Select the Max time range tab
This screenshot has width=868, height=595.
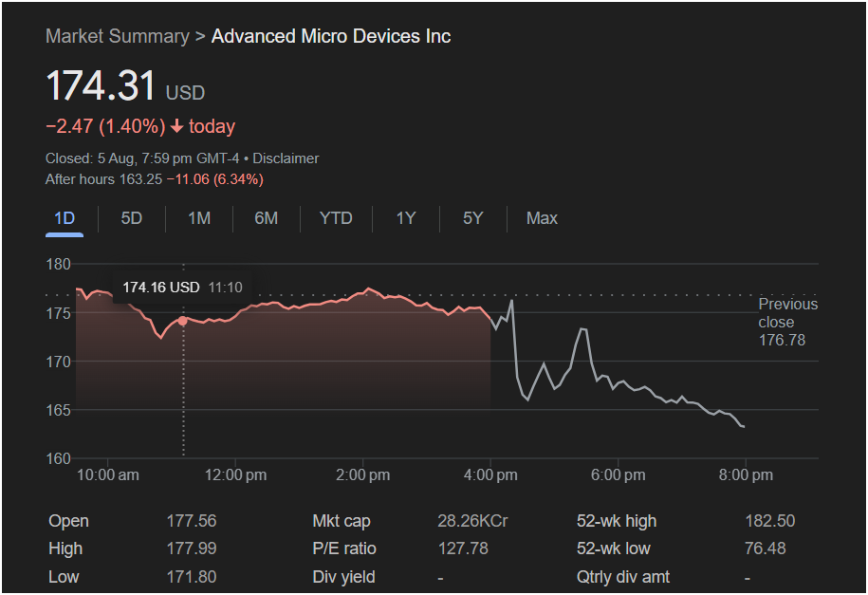[542, 218]
